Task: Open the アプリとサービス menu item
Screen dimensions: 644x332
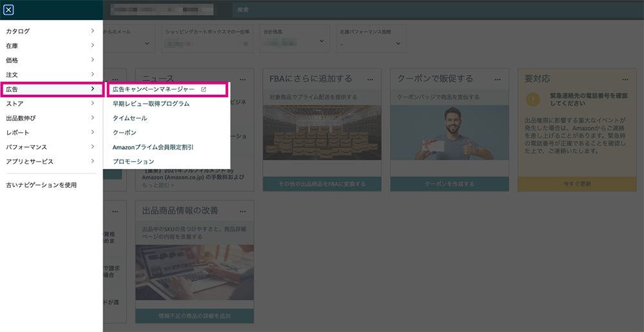Action: [51, 161]
